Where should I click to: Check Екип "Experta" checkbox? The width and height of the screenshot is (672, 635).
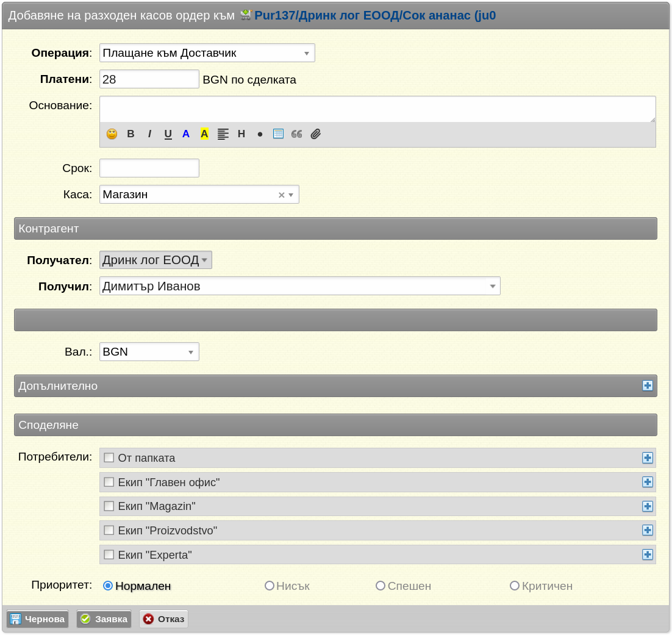tap(109, 555)
